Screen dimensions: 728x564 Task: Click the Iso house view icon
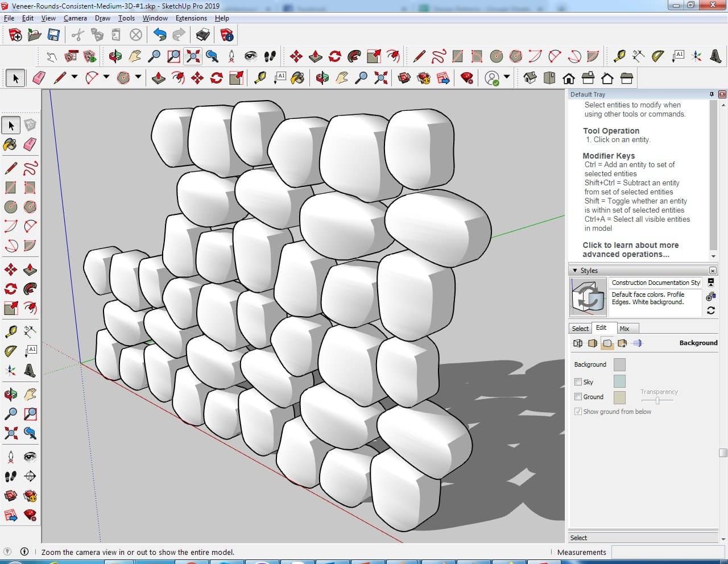pyautogui.click(x=530, y=78)
